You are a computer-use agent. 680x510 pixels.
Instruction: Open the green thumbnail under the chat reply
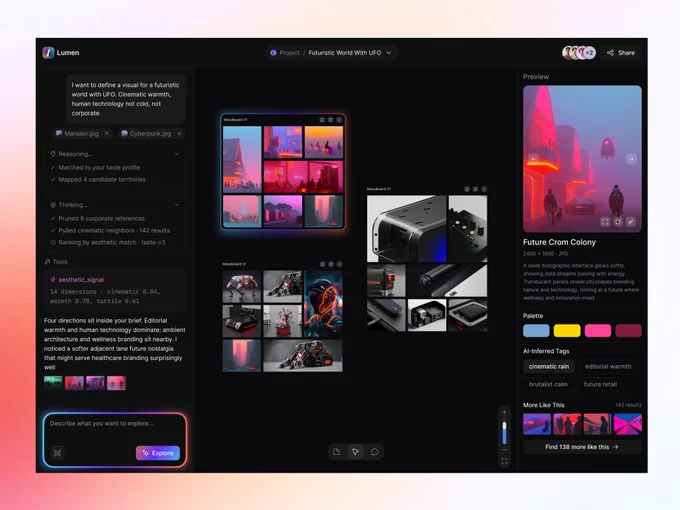pos(53,383)
